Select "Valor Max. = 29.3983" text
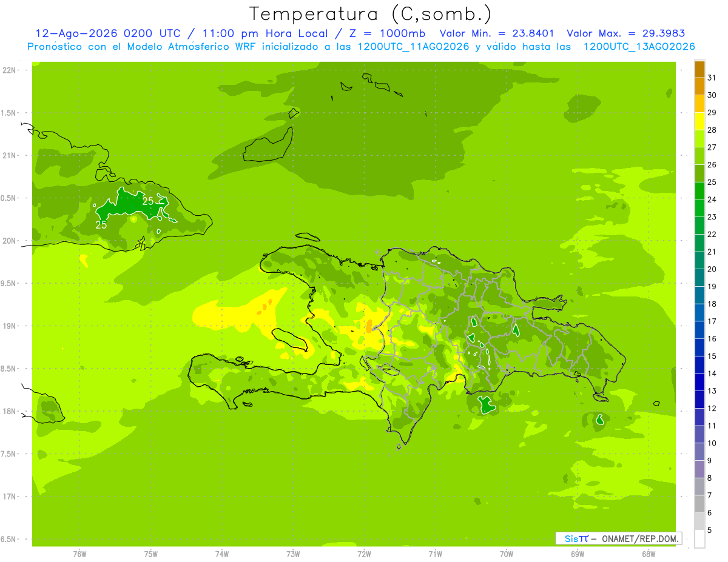728x562 pixels. [625, 34]
